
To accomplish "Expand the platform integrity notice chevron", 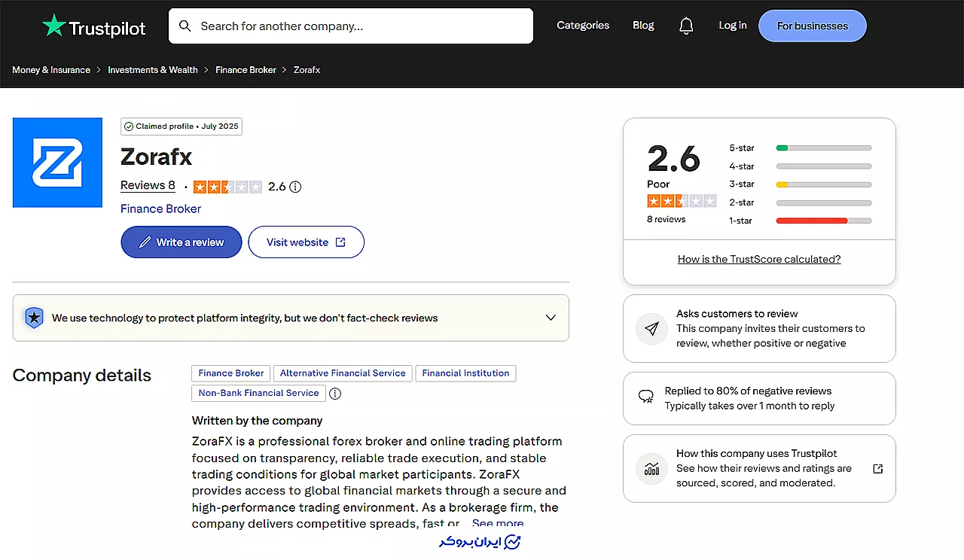I will point(551,318).
